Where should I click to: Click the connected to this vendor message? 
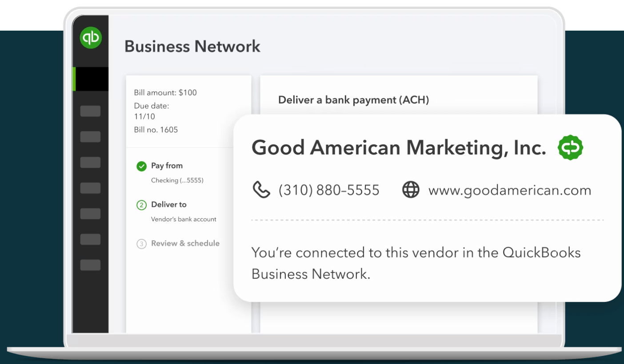(x=416, y=263)
